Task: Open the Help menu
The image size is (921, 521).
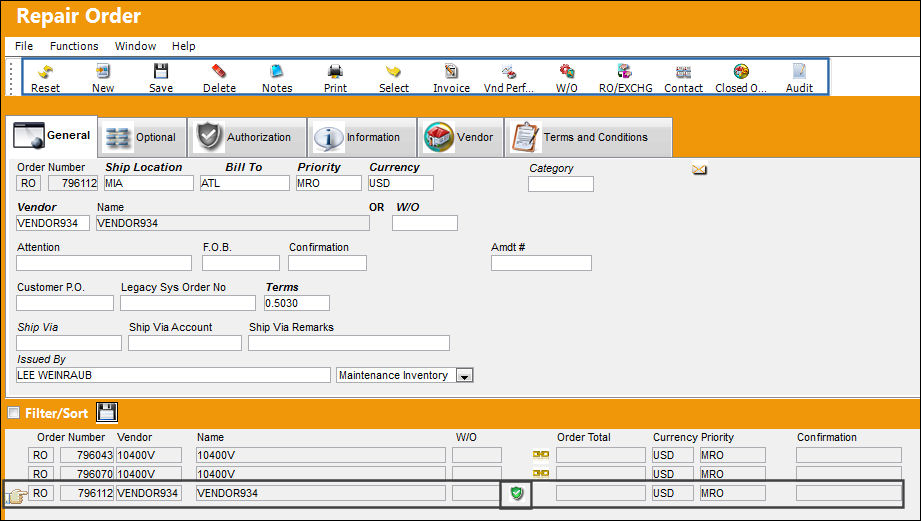Action: coord(183,46)
